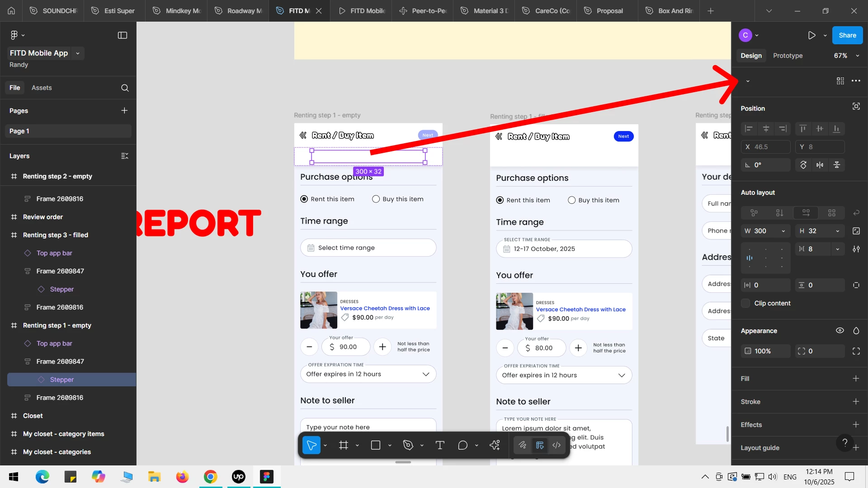868x488 pixels.
Task: Click the search icon in File panel
Action: click(125, 88)
